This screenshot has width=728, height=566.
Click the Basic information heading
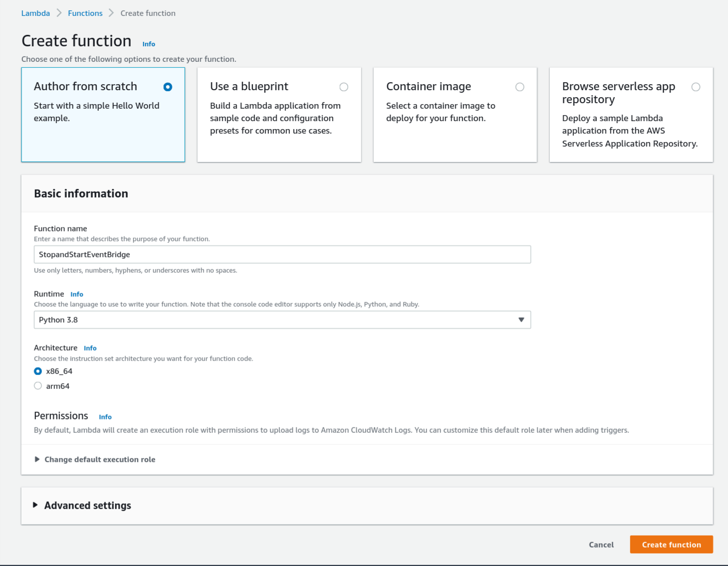point(81,193)
